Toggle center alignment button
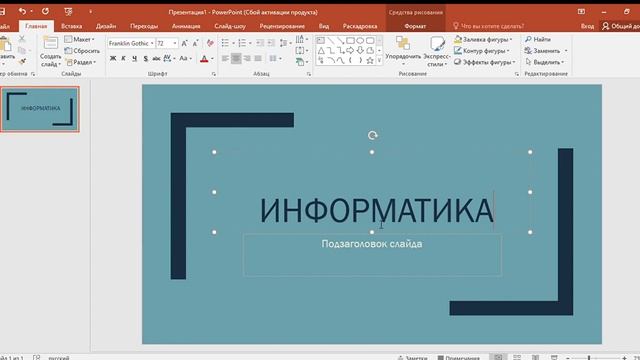Viewport: 640px width, 360px height. (x=236, y=59)
